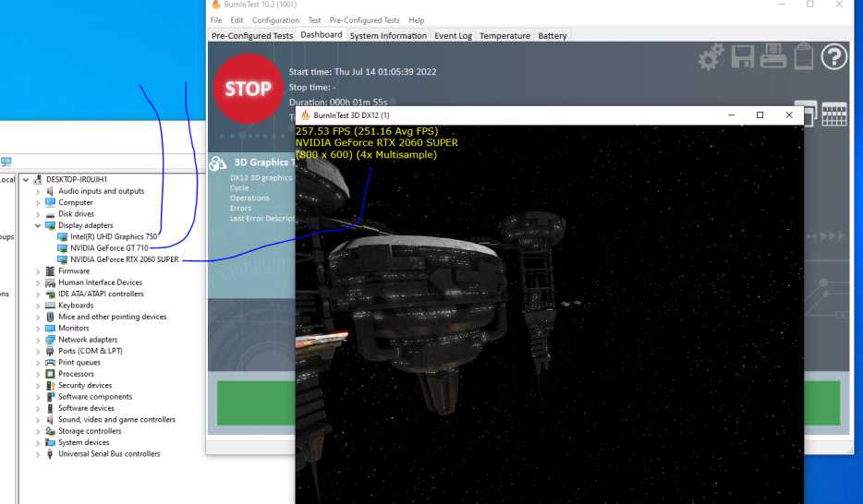Click the Security devices icon
The width and height of the screenshot is (863, 504).
50,385
